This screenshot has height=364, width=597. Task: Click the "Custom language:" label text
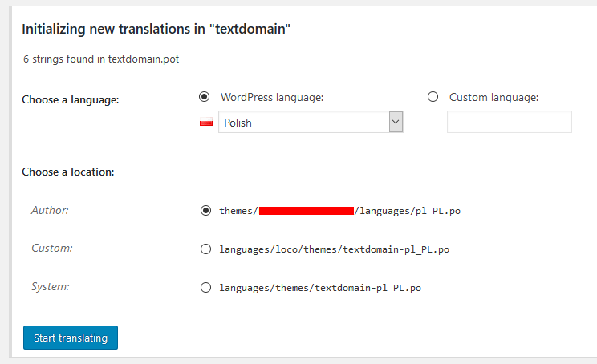point(493,97)
